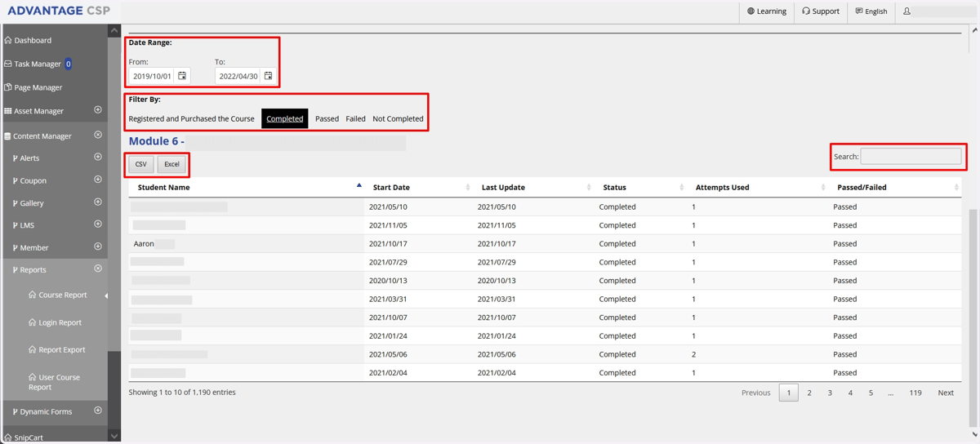
Task: Open the User Course Report page
Action: [x=56, y=382]
